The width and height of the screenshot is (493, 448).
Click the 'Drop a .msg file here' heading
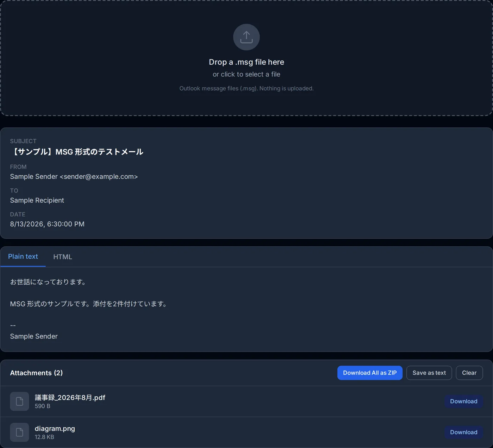pos(246,62)
